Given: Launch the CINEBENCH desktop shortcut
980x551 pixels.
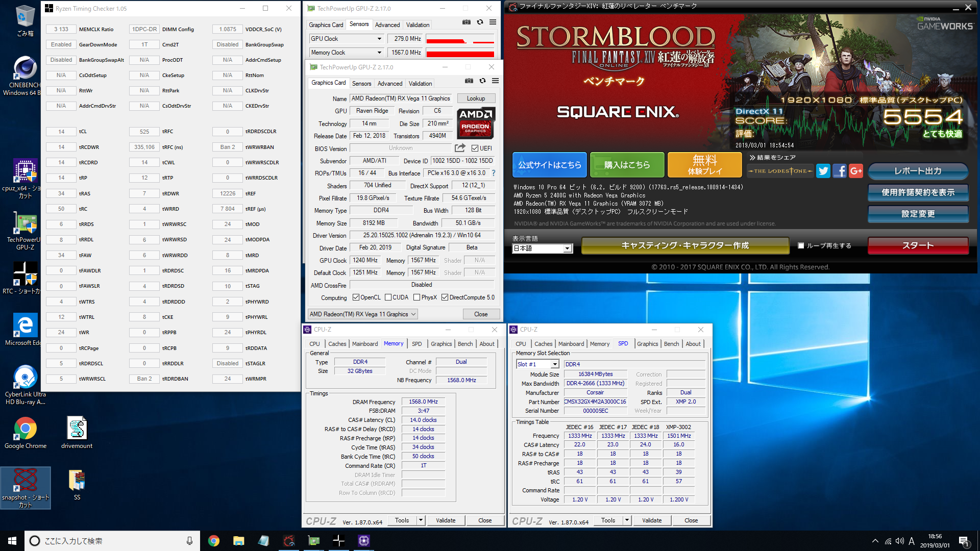Looking at the screenshot, I should coord(25,76).
